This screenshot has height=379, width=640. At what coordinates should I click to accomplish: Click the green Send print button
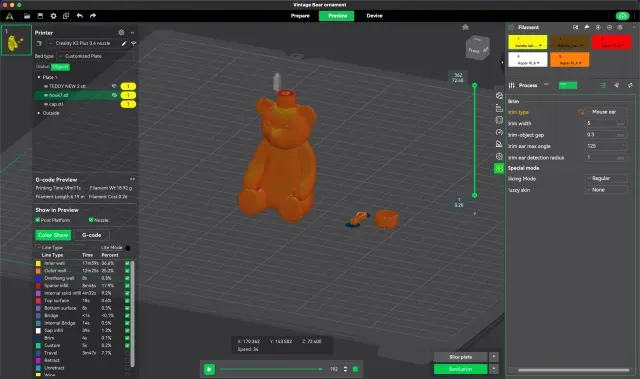click(460, 369)
